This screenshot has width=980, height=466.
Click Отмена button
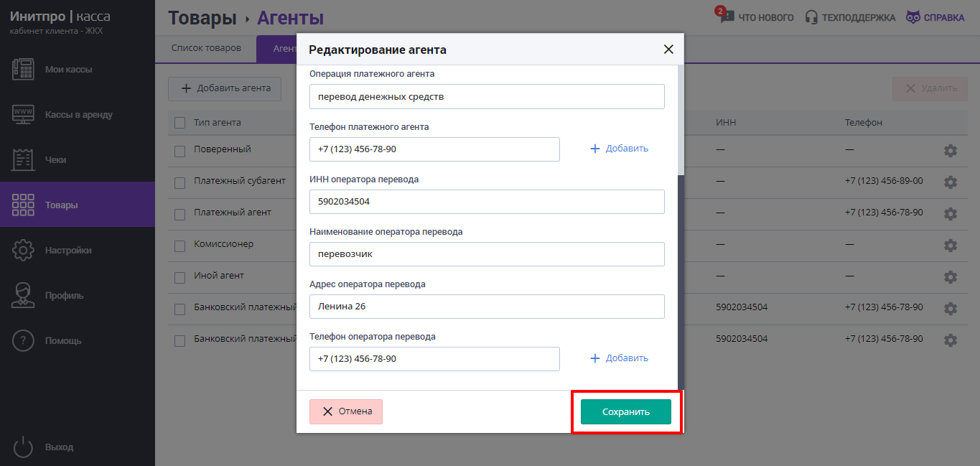346,411
